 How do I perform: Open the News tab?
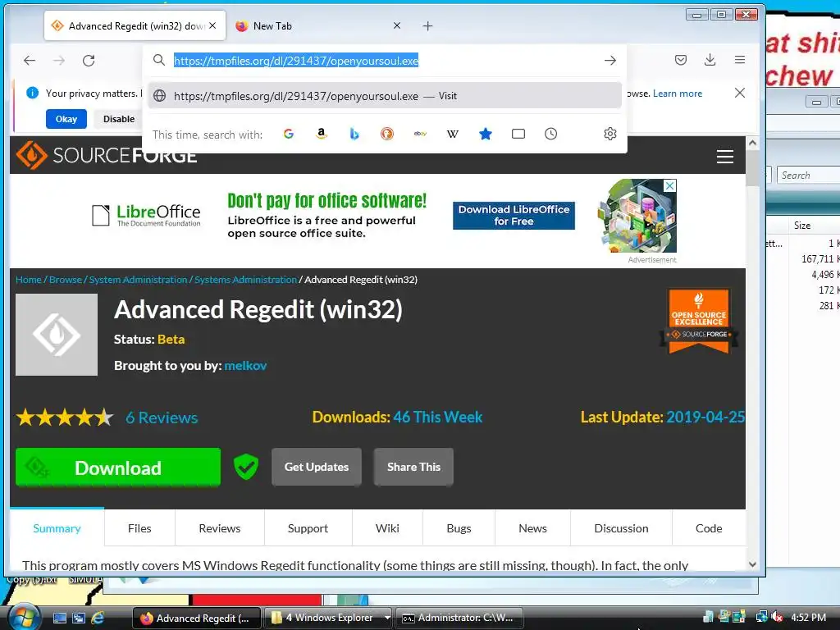coord(532,528)
